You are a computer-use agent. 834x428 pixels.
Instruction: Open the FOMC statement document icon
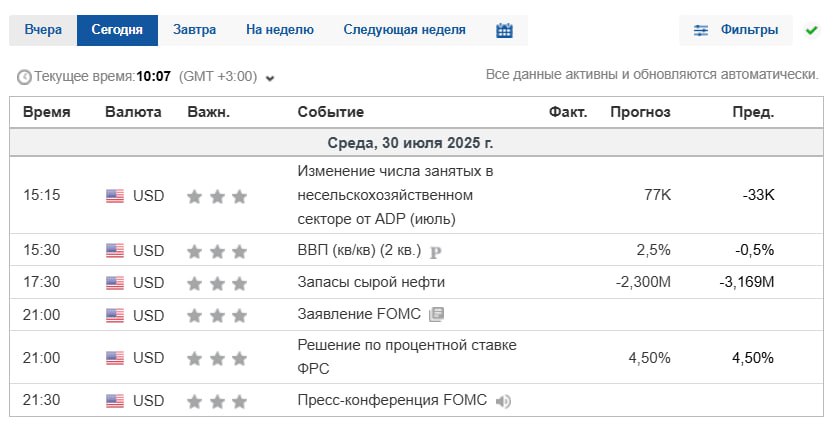[x=437, y=315]
